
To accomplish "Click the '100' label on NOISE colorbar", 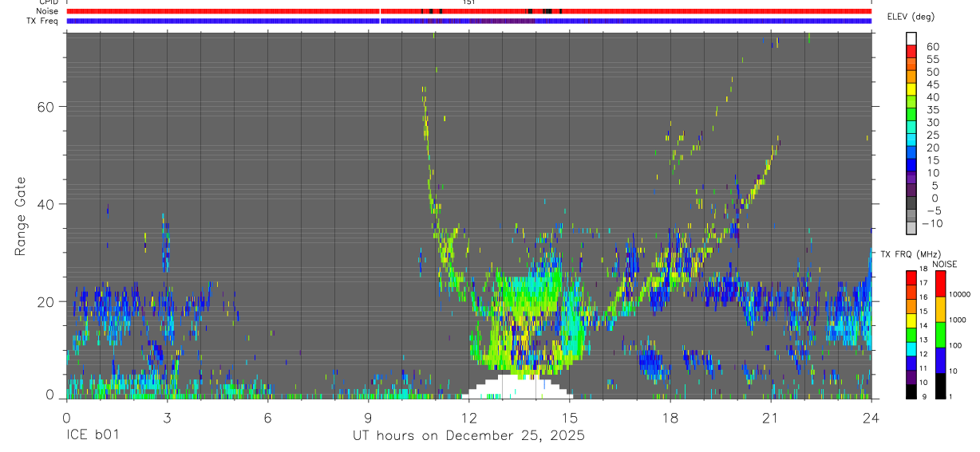I will click(x=955, y=345).
